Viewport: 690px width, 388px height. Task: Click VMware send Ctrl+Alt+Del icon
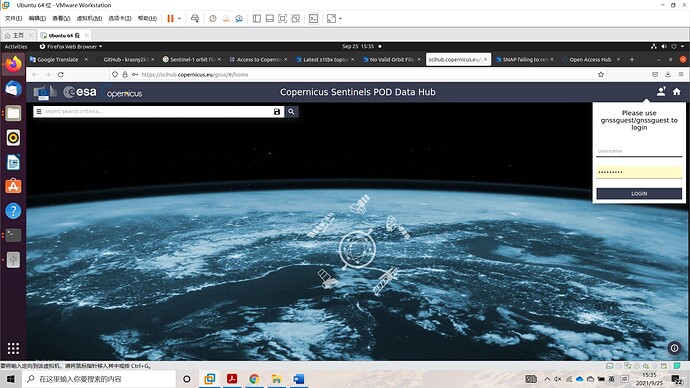click(195, 18)
